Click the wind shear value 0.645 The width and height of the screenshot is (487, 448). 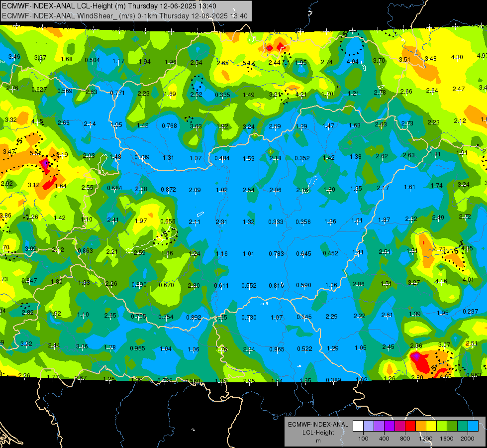point(303,254)
